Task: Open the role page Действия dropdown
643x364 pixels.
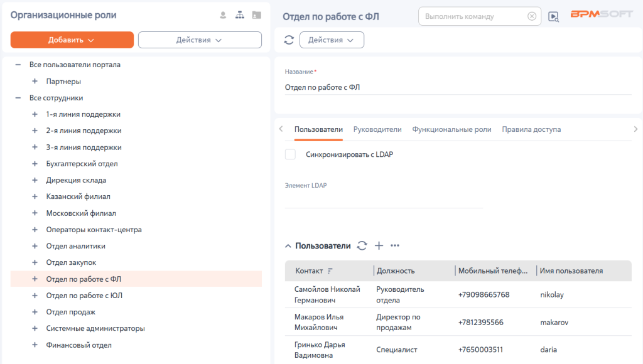Action: pos(332,40)
